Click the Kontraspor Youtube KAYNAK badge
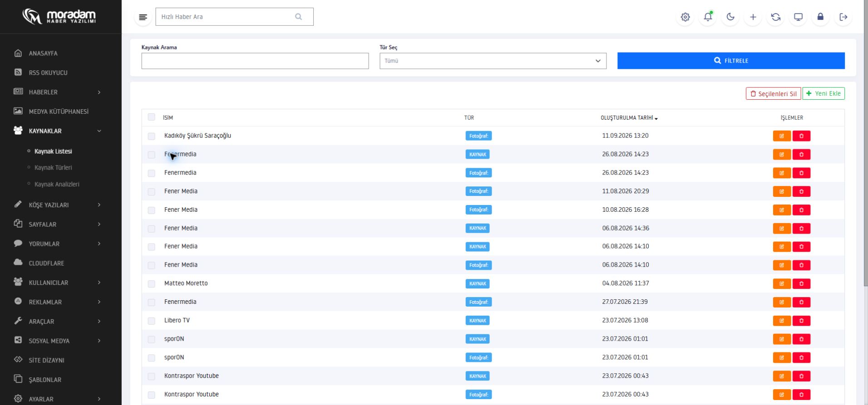Image resolution: width=868 pixels, height=405 pixels. [x=478, y=376]
